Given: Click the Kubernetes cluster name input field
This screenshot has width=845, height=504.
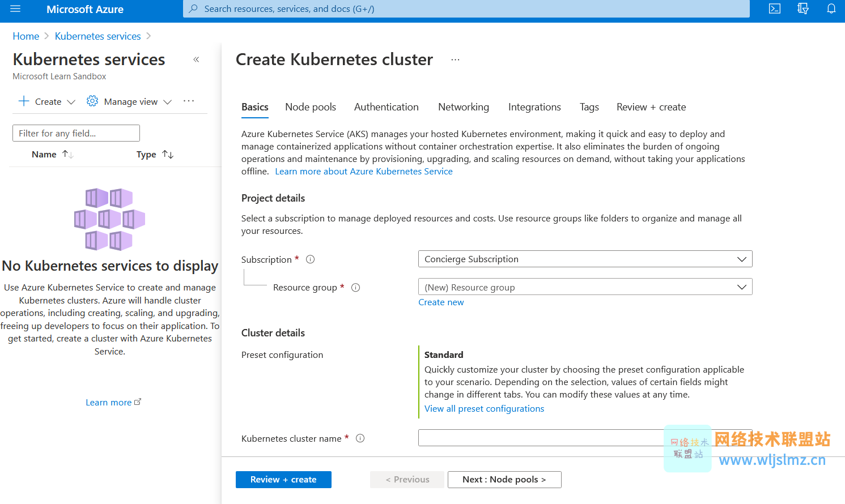Looking at the screenshot, I should tap(585, 438).
